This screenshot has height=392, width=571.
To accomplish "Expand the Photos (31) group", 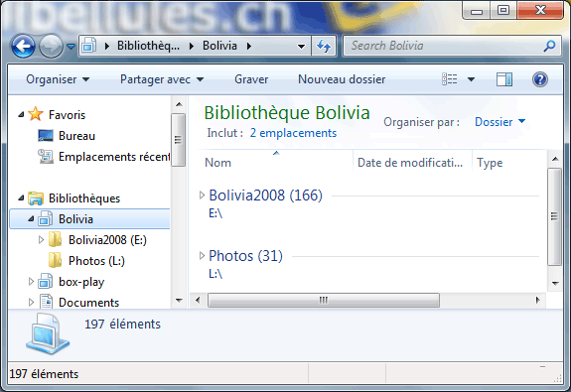I will [202, 256].
